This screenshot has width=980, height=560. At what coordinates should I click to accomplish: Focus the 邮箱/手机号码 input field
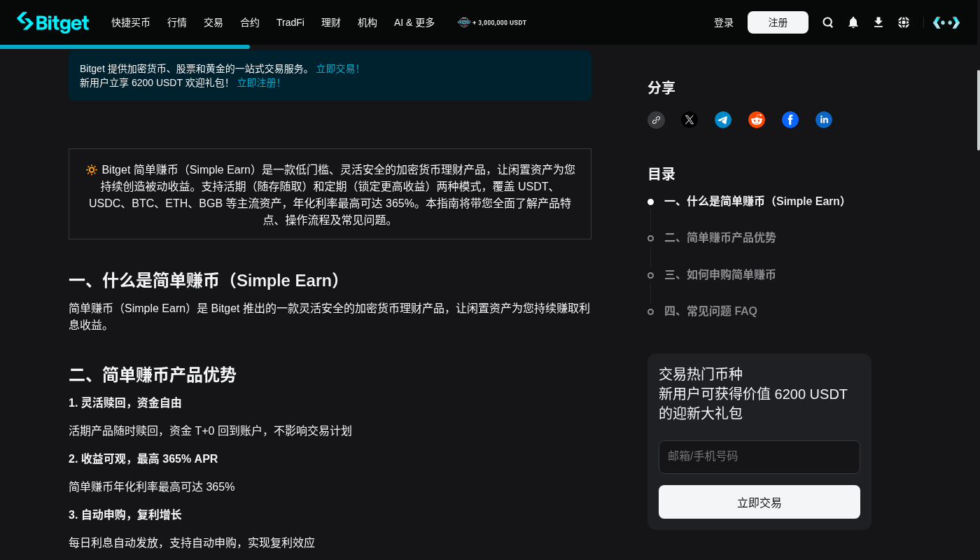(759, 456)
